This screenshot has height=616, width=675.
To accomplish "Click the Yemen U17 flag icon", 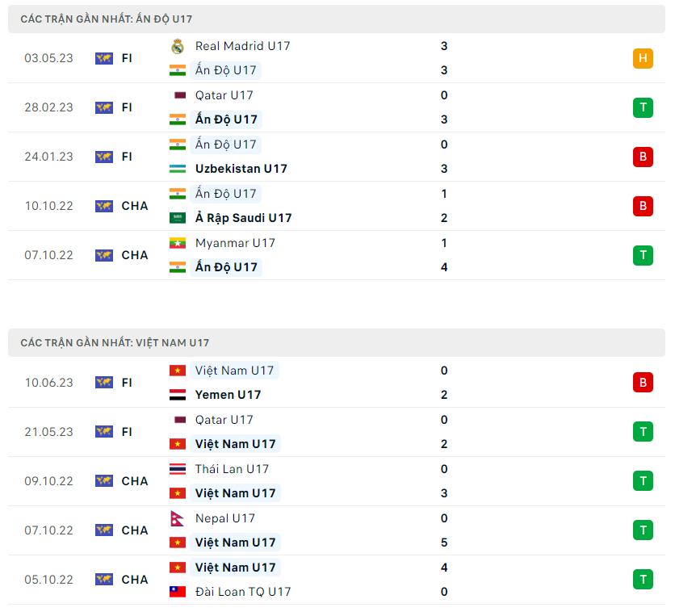I will click(x=178, y=395).
